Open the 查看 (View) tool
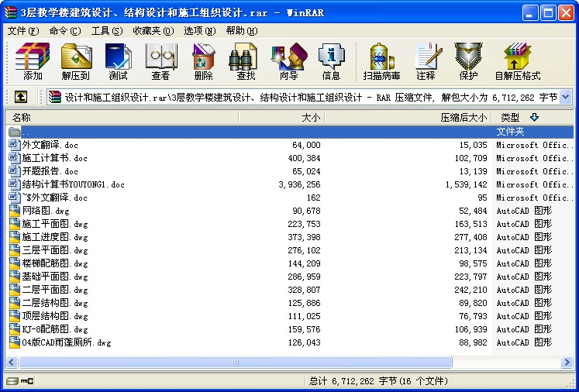Viewport: 579px width, 392px height. coord(160,61)
